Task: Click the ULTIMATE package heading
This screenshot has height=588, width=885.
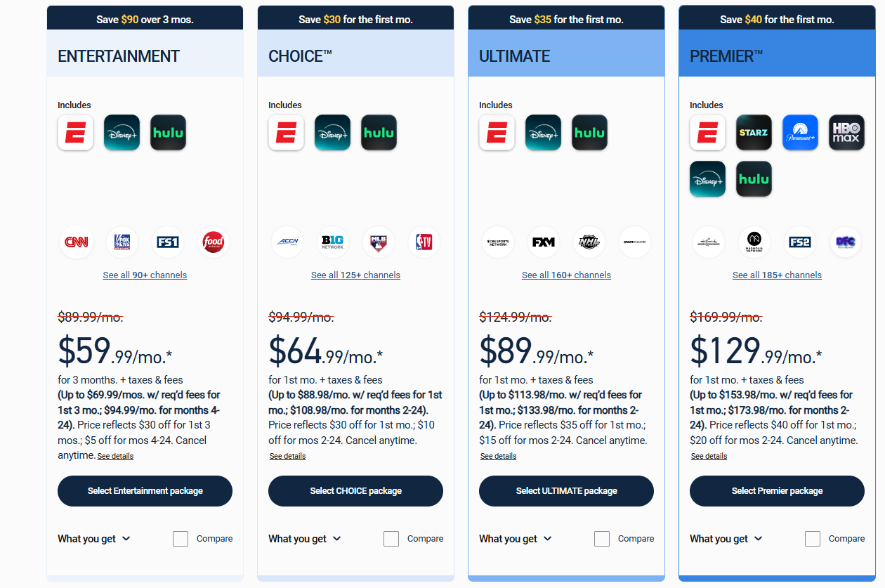Action: 515,56
